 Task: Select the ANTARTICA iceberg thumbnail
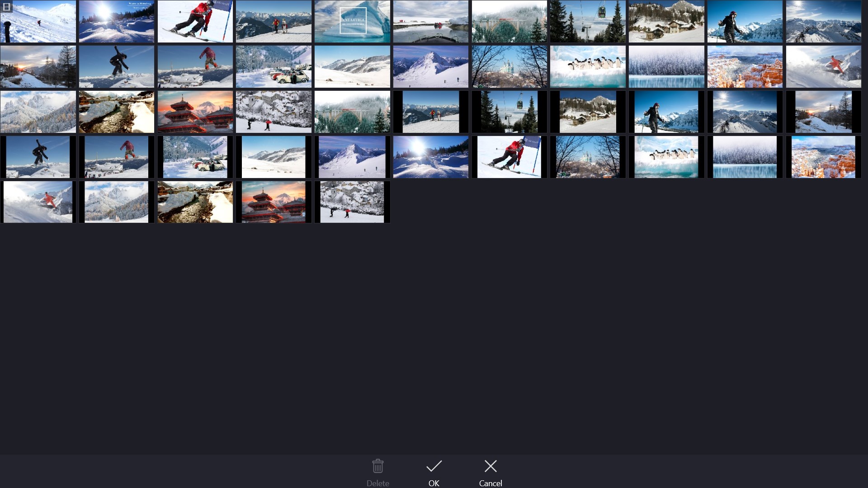pos(352,21)
